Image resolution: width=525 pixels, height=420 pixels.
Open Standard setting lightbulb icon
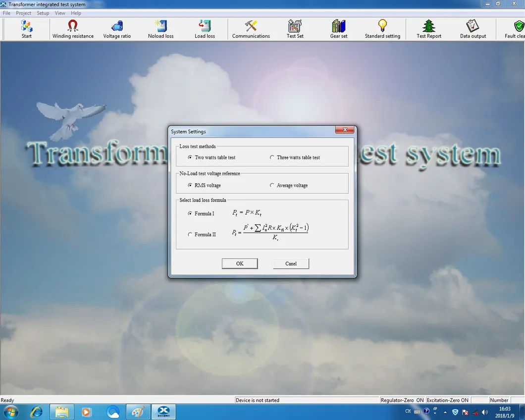pyautogui.click(x=382, y=29)
